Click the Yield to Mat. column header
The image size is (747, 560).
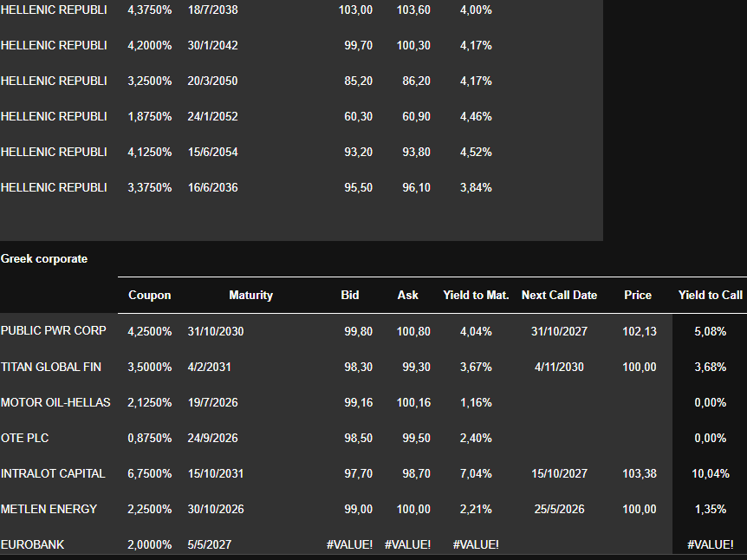[x=476, y=295]
